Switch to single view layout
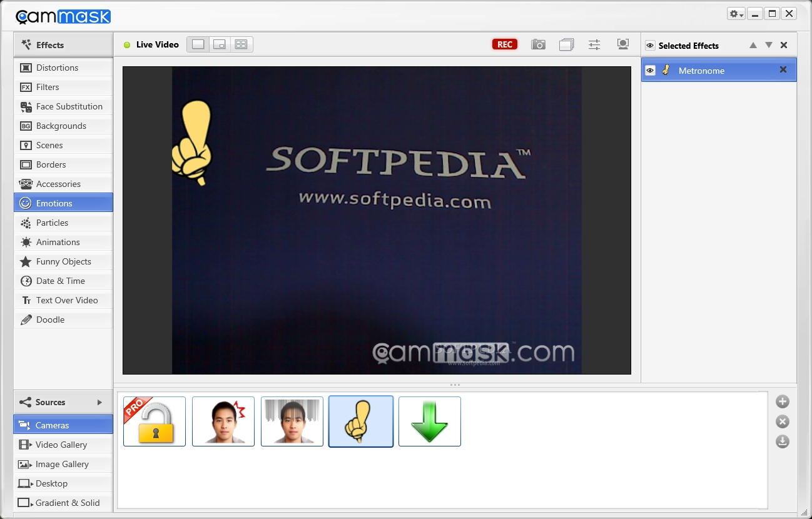812x519 pixels. 198,44
